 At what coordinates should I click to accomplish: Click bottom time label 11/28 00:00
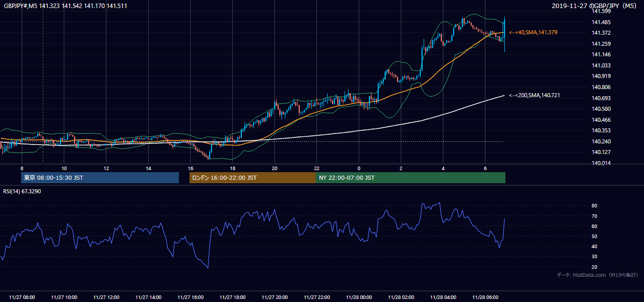click(359, 297)
